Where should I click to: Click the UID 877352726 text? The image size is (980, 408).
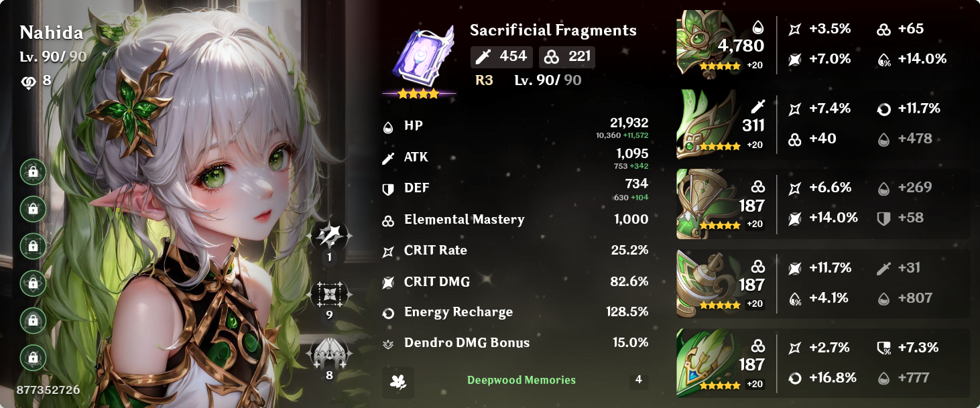[x=48, y=389]
